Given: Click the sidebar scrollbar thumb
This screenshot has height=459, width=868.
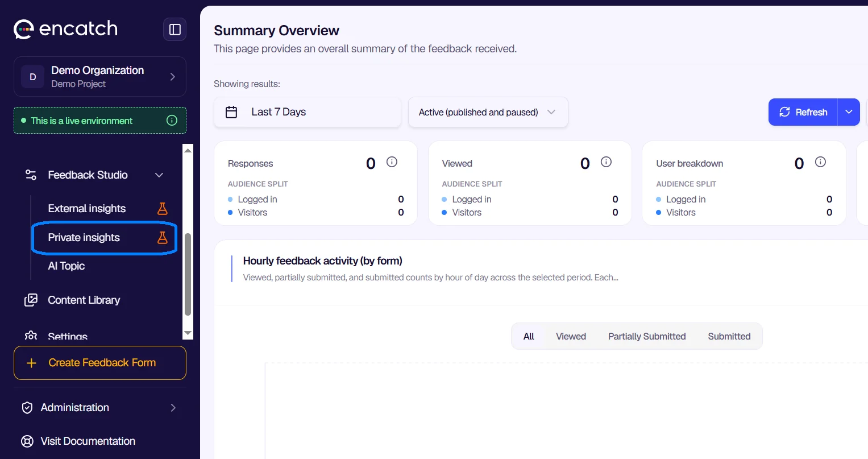Looking at the screenshot, I should pyautogui.click(x=188, y=274).
